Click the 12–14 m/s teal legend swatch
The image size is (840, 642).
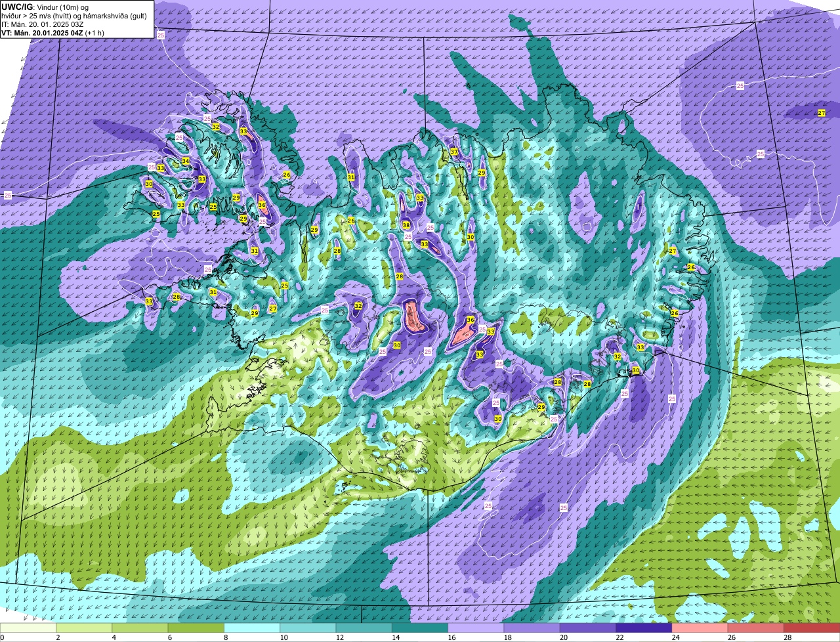click(364, 628)
